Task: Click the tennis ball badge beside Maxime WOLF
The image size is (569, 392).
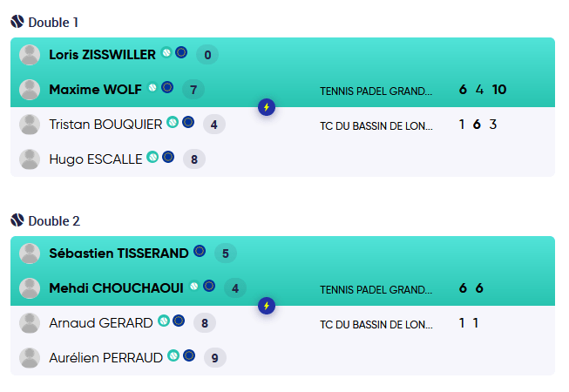Action: pos(152,88)
